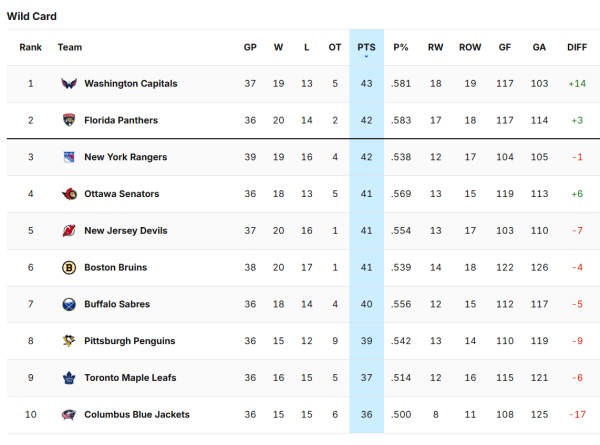Click the New Jersey Devils logo
This screenshot has width=600, height=445.
pos(69,231)
